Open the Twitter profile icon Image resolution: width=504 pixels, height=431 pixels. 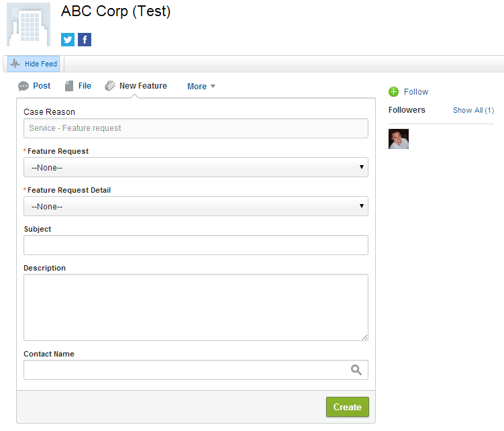coord(68,40)
